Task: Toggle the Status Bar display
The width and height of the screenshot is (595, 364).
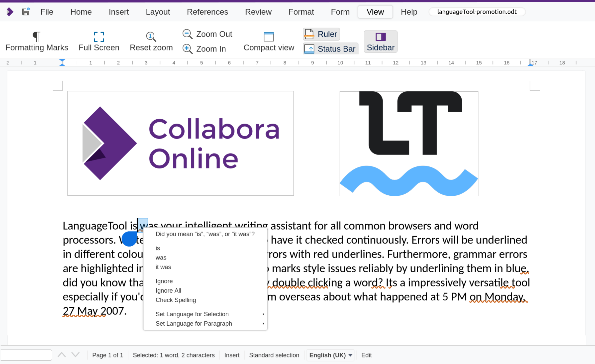Action: [330, 49]
